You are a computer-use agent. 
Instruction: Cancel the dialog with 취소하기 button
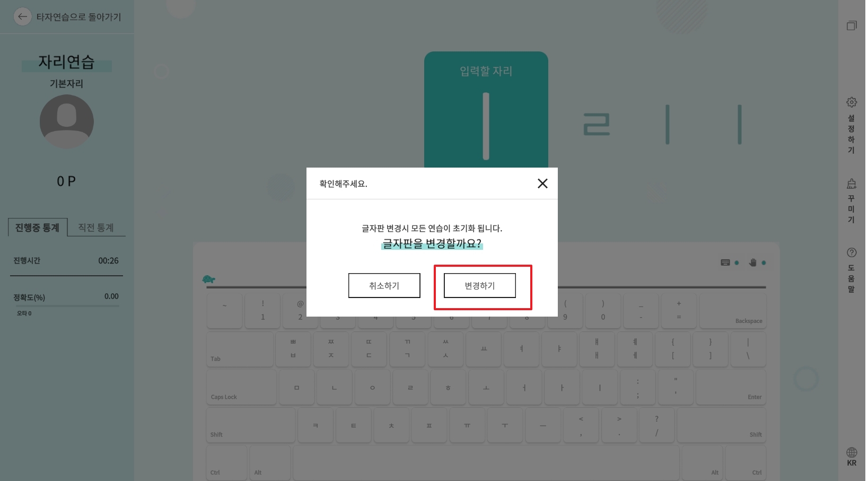[384, 285]
